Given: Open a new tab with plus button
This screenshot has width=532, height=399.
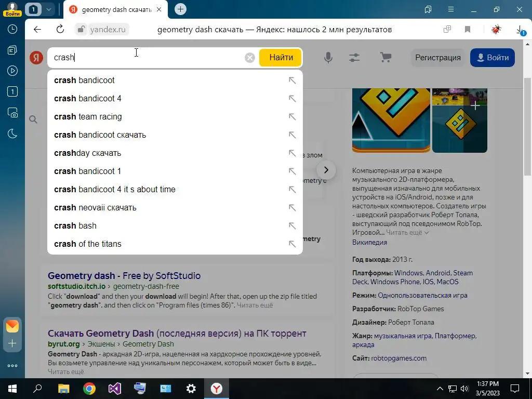Looking at the screenshot, I should pyautogui.click(x=180, y=9).
